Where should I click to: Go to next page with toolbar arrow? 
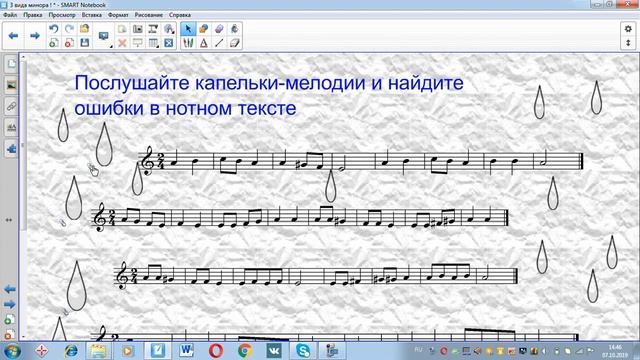(35, 36)
